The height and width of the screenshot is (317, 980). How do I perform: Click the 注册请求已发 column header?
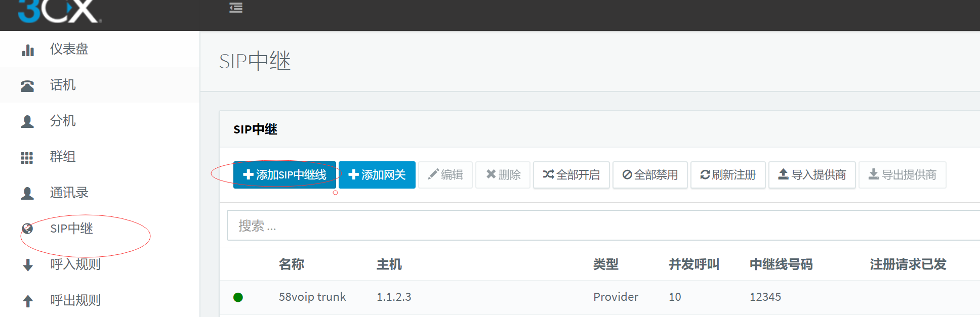[x=908, y=264]
